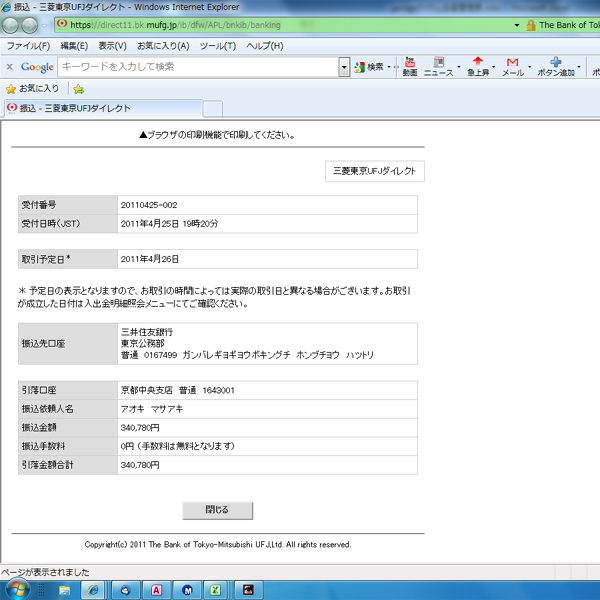
Task: Open the ニュース news toolbar button
Action: [439, 67]
